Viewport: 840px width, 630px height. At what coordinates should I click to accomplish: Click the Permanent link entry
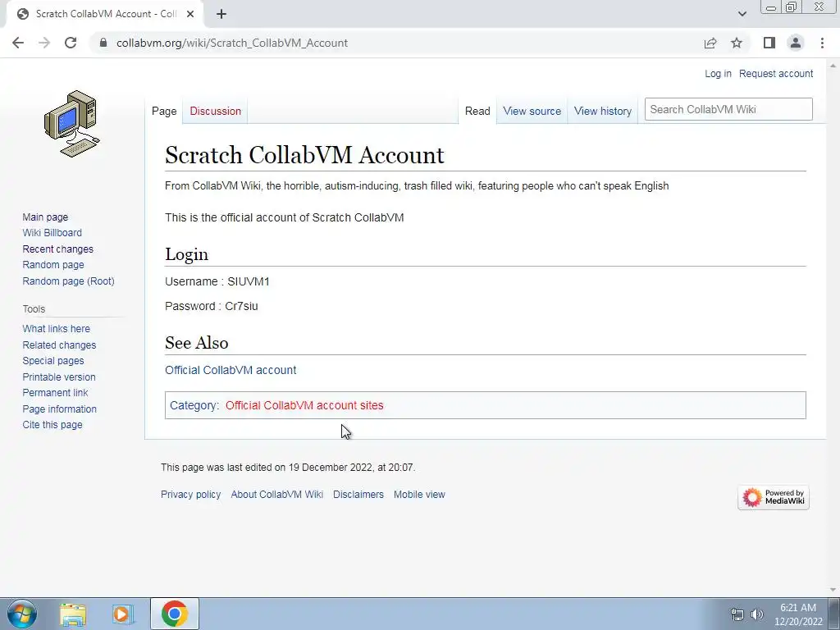pyautogui.click(x=55, y=392)
